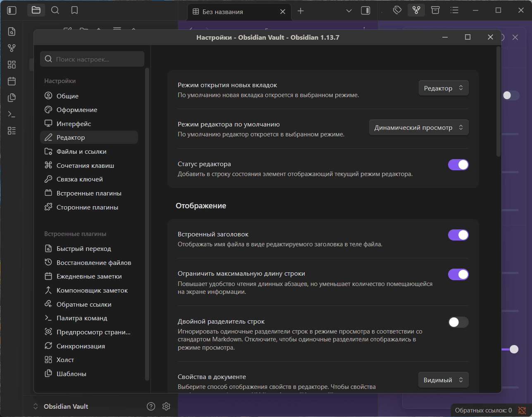Expand the 'Динамический просмотр' dropdown
This screenshot has height=417, width=532.
tap(419, 128)
